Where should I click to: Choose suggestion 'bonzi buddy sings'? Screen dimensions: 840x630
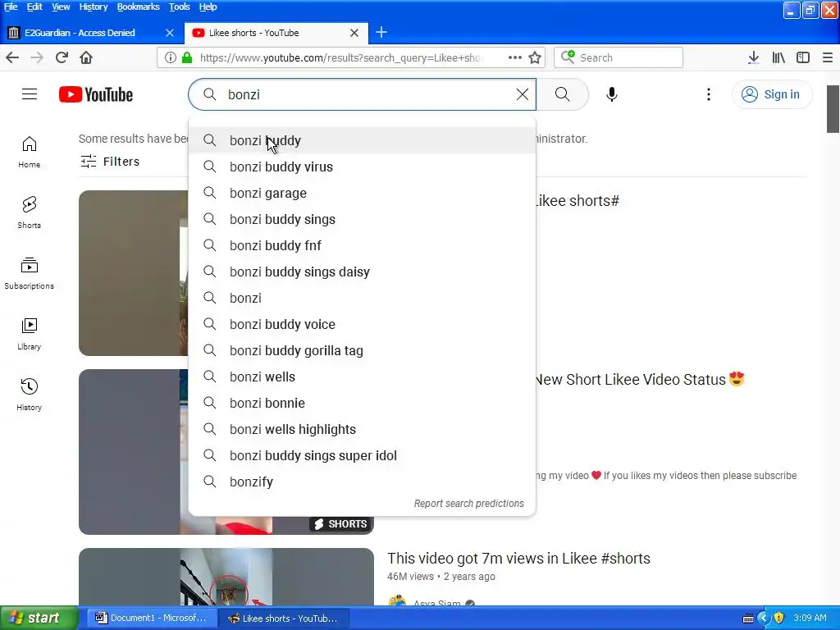point(362,219)
